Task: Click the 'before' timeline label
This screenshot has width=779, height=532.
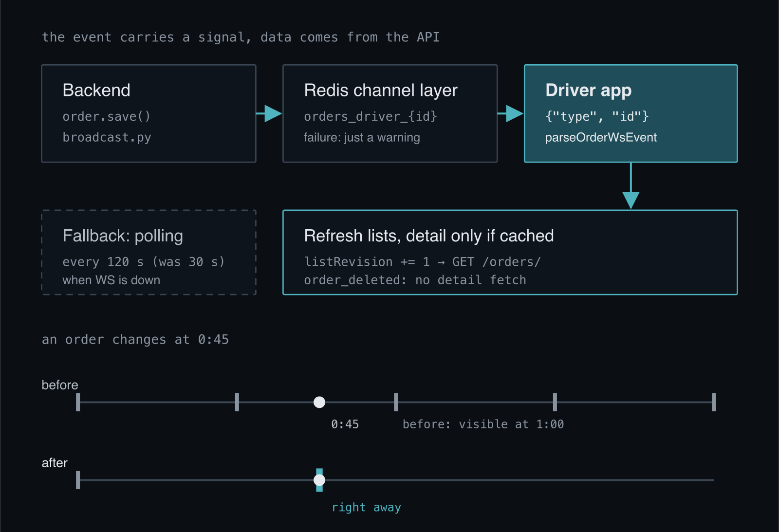Action: (60, 385)
